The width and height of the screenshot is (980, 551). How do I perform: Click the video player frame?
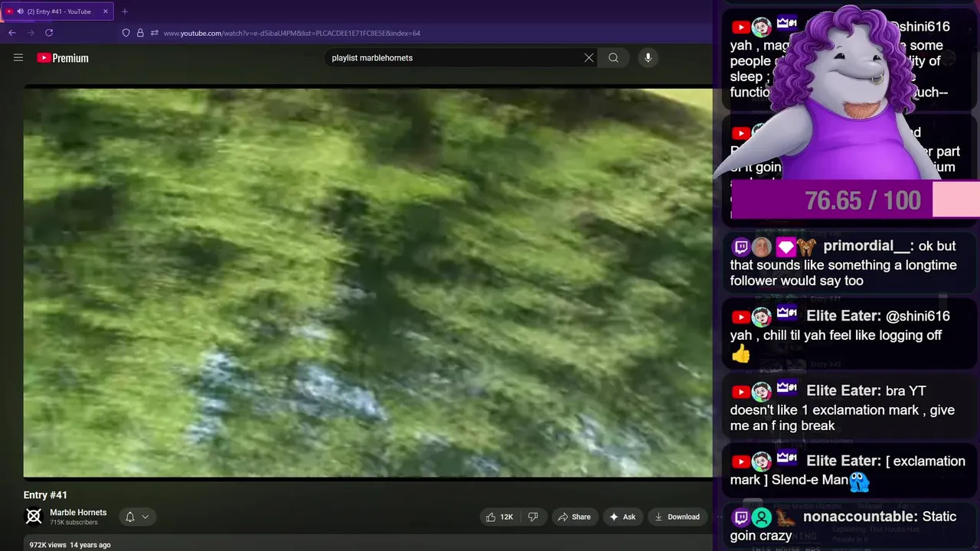click(x=367, y=282)
